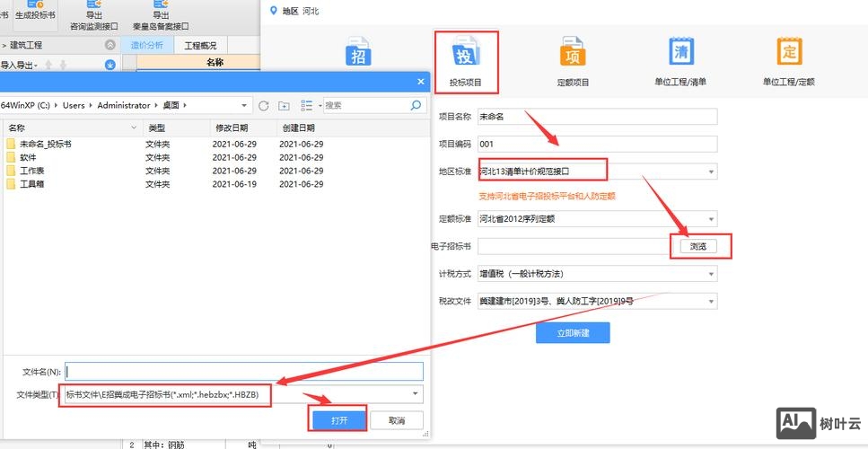868x449 pixels.
Task: Click the new folder icon in file dialog
Action: [284, 105]
